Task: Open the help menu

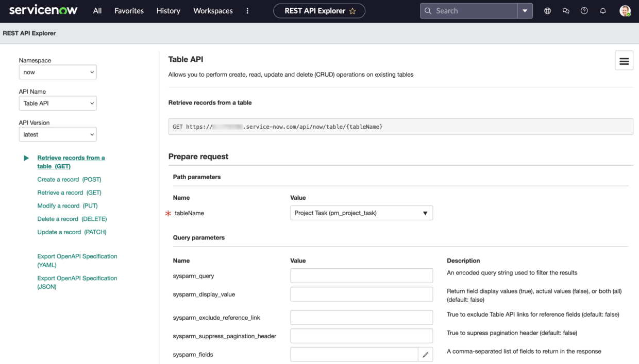Action: 584,10
